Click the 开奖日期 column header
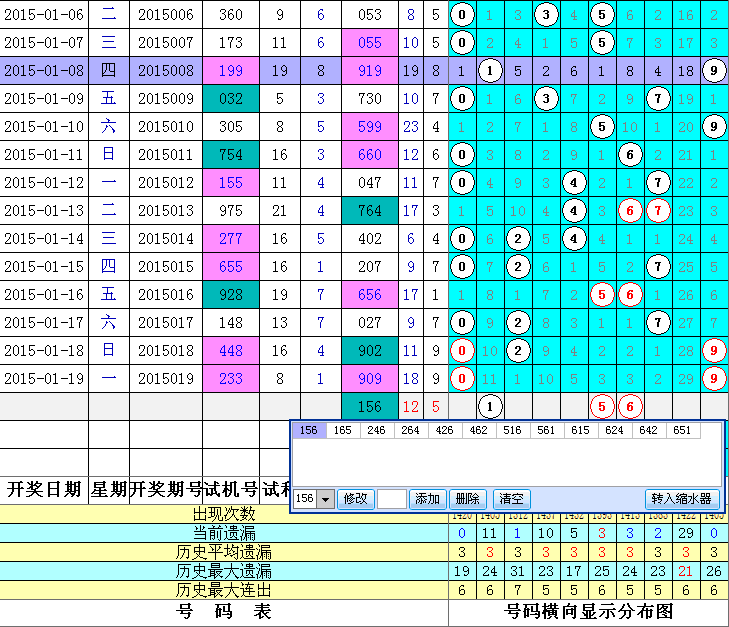This screenshot has width=729, height=627. 44,489
